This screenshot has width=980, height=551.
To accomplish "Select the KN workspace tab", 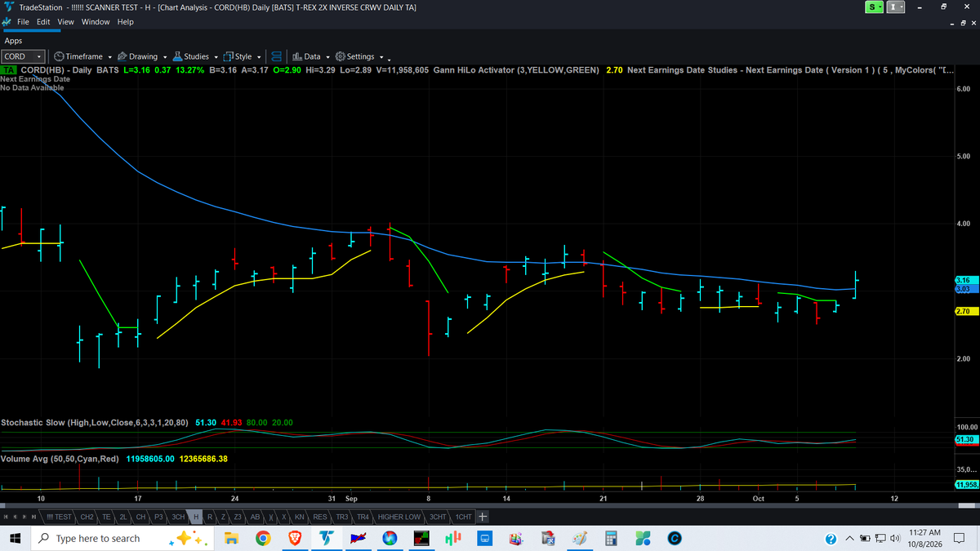I will pos(300,517).
